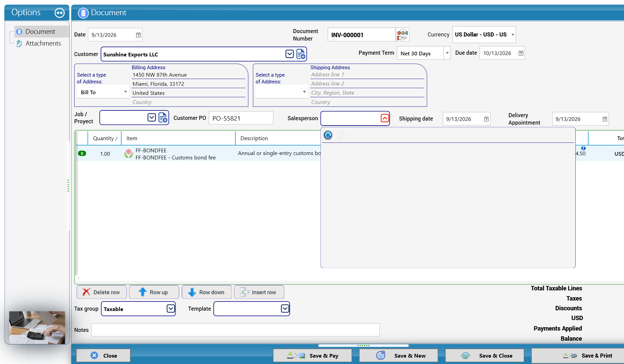Click FF-BONDFEE item flower icon

pyautogui.click(x=129, y=153)
